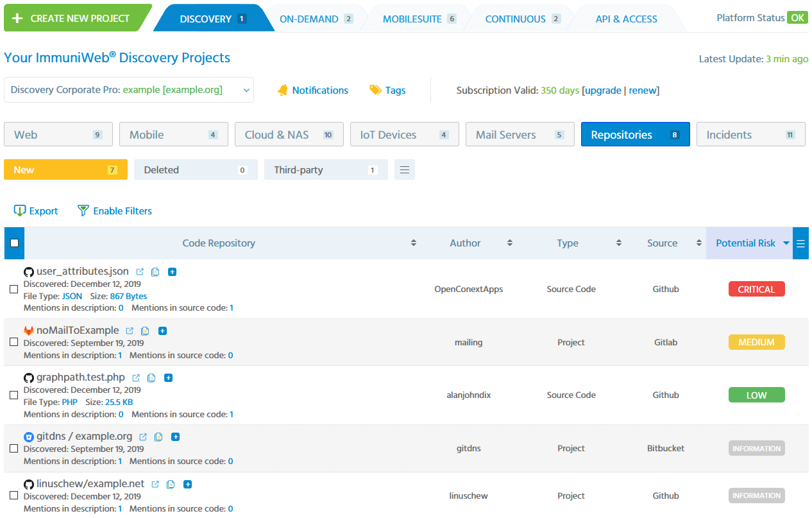Viewport: 812px width, 518px height.
Task: Click the Notifications bell icon
Action: [x=283, y=91]
